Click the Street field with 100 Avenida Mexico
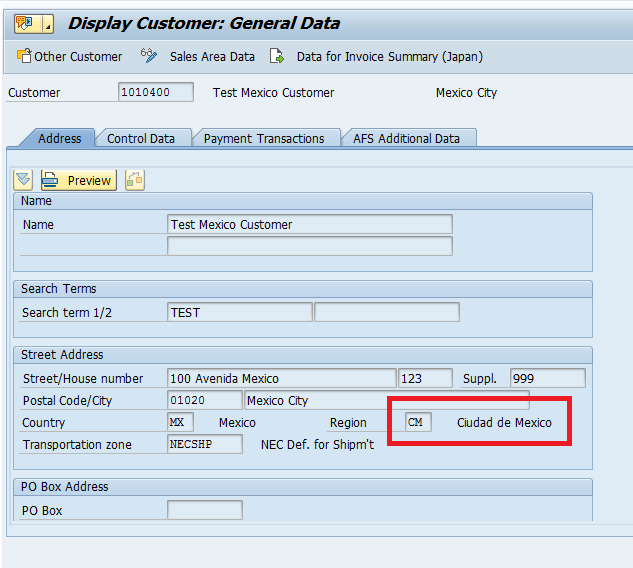Viewport: 633px width, 568px height. [x=282, y=379]
